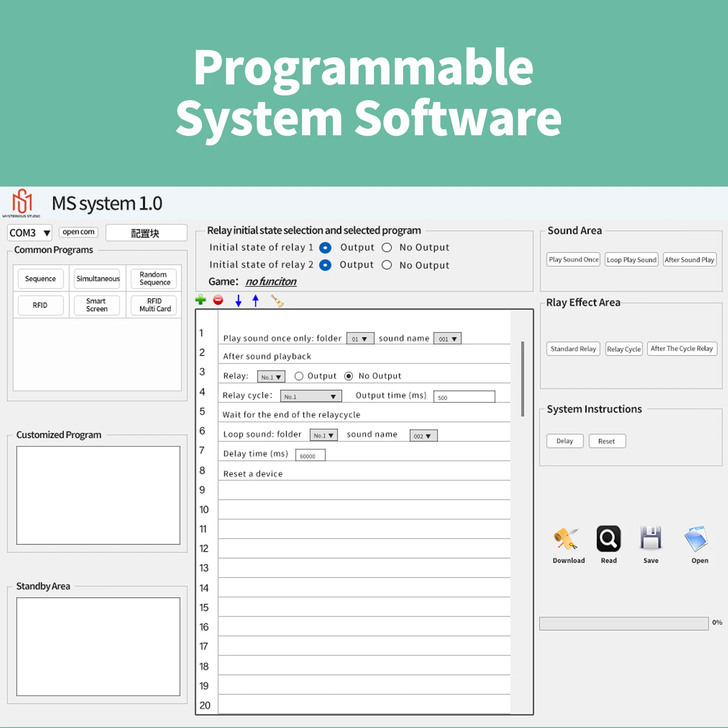This screenshot has width=728, height=728.
Task: Click the After Sound Play button
Action: tap(689, 260)
